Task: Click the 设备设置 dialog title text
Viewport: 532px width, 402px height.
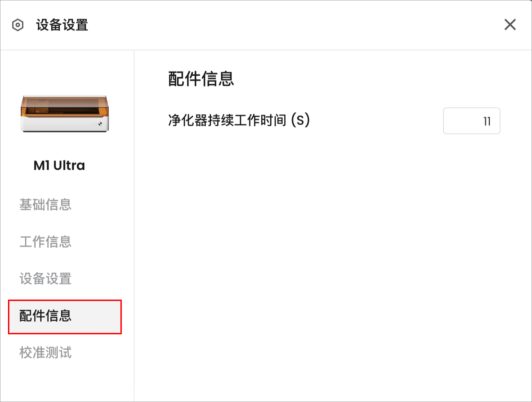Action: 62,25
